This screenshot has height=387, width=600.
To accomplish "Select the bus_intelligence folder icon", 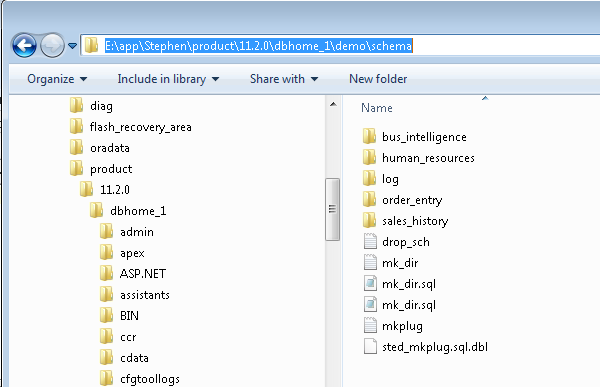I will point(370,136).
